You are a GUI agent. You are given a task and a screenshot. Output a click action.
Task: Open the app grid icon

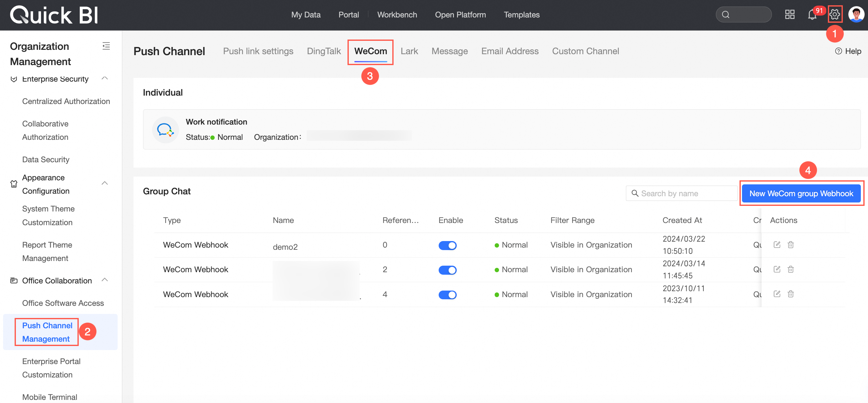(790, 15)
